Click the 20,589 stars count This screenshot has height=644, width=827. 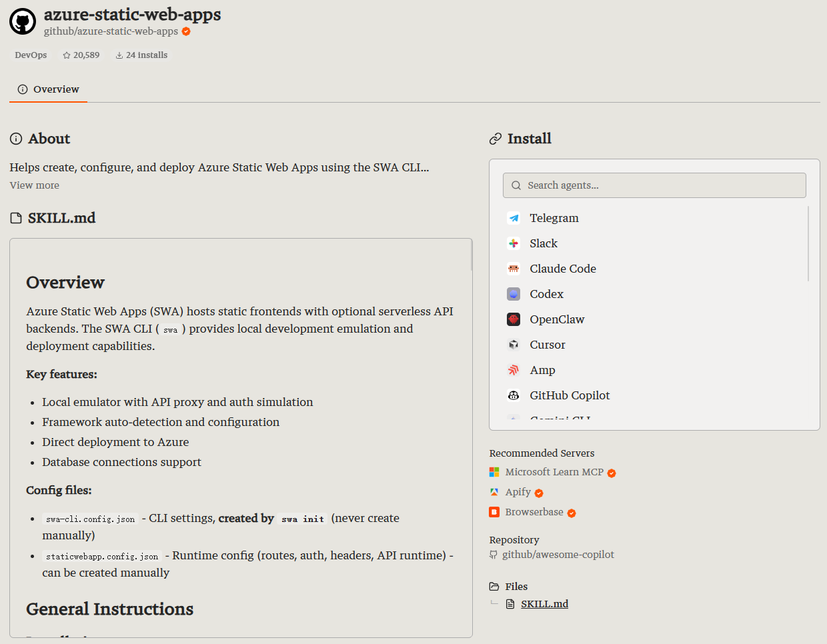[x=86, y=55]
